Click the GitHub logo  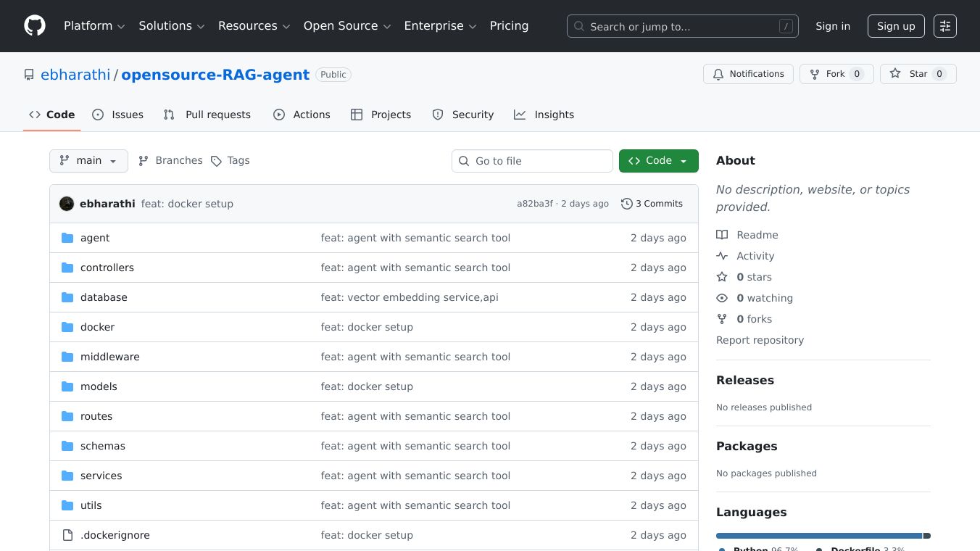point(34,25)
